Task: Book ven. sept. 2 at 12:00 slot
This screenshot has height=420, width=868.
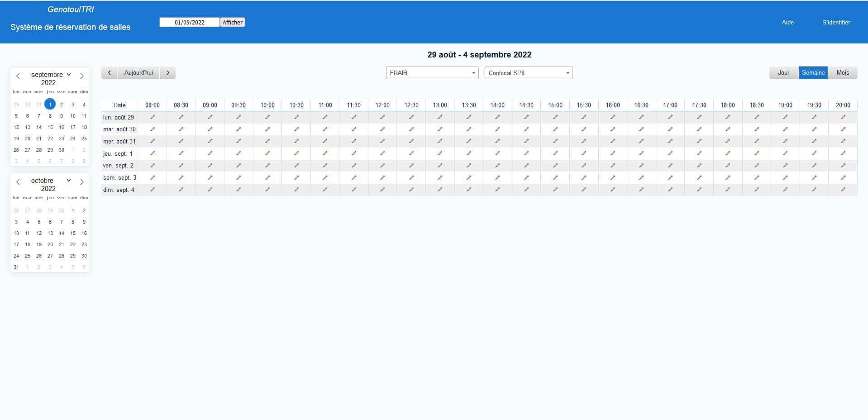Action: (382, 165)
